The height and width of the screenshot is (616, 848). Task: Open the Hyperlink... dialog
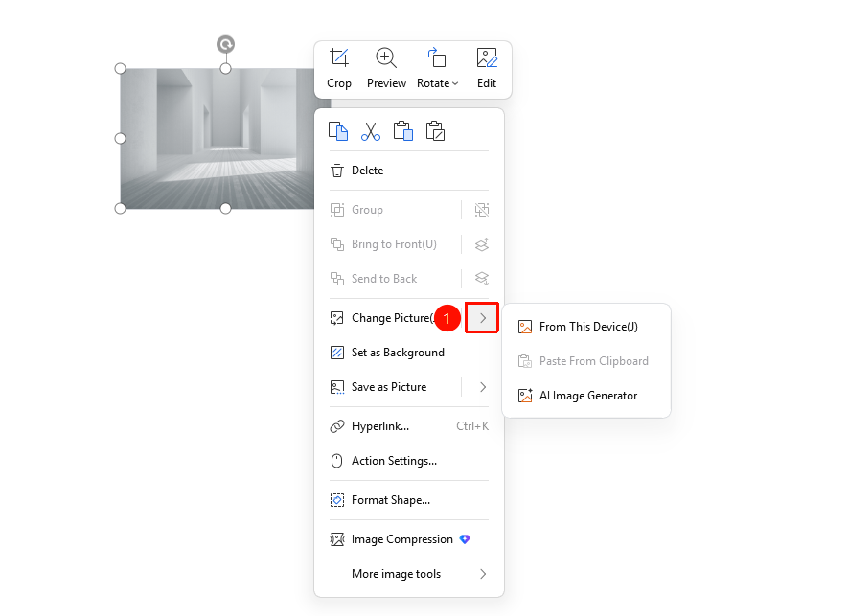tap(409, 426)
